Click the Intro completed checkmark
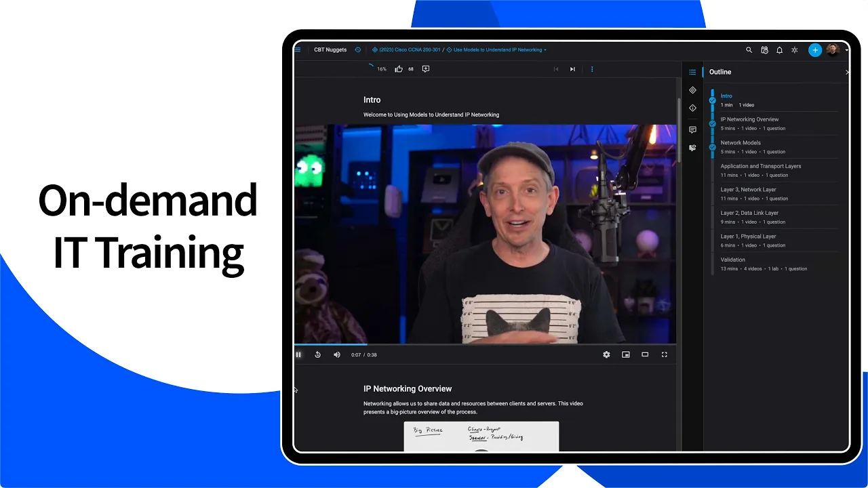The height and width of the screenshot is (488, 868). [712, 100]
